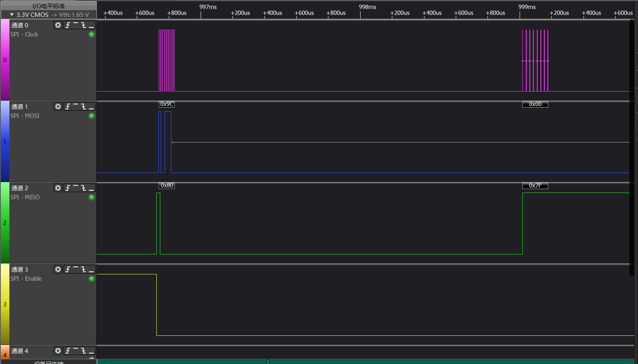
Task: Set falling-edge trigger on 通道 3
Action: (83, 269)
